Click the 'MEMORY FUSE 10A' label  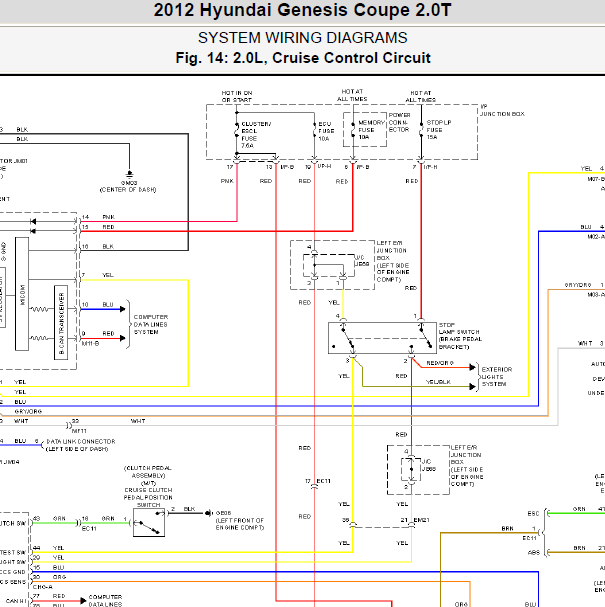pyautogui.click(x=371, y=130)
